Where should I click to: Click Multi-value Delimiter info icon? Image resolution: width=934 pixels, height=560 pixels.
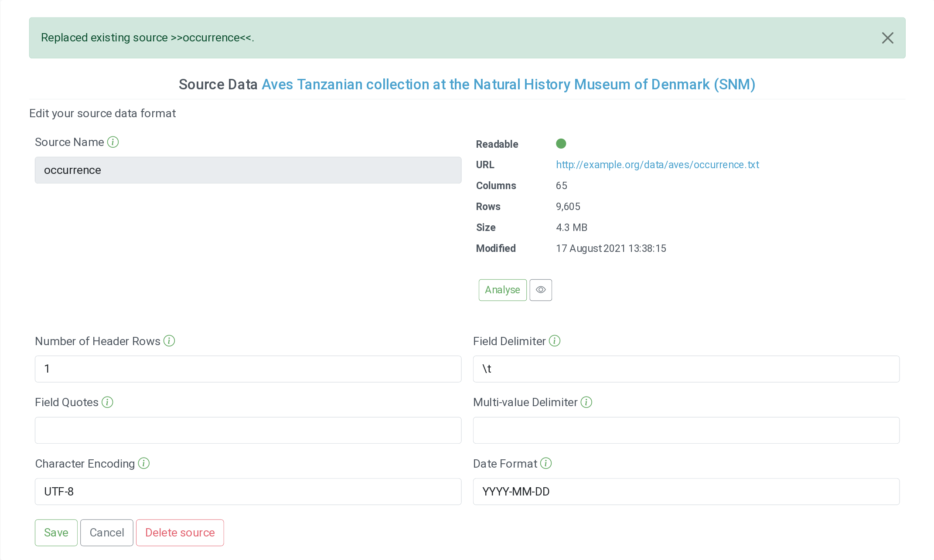tap(586, 402)
